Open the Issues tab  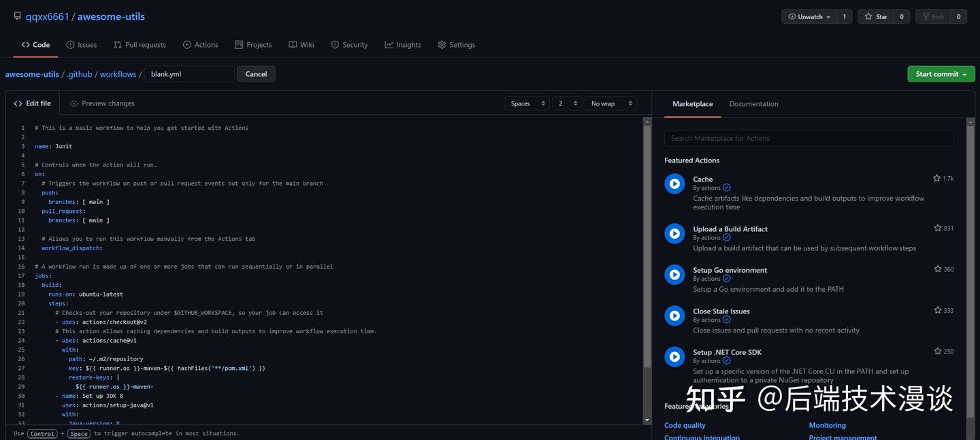click(x=82, y=45)
